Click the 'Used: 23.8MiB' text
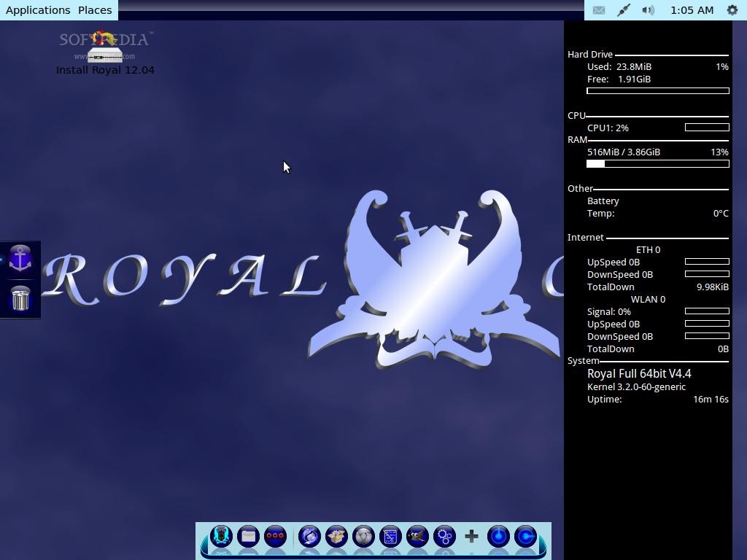The image size is (747, 560). click(619, 66)
